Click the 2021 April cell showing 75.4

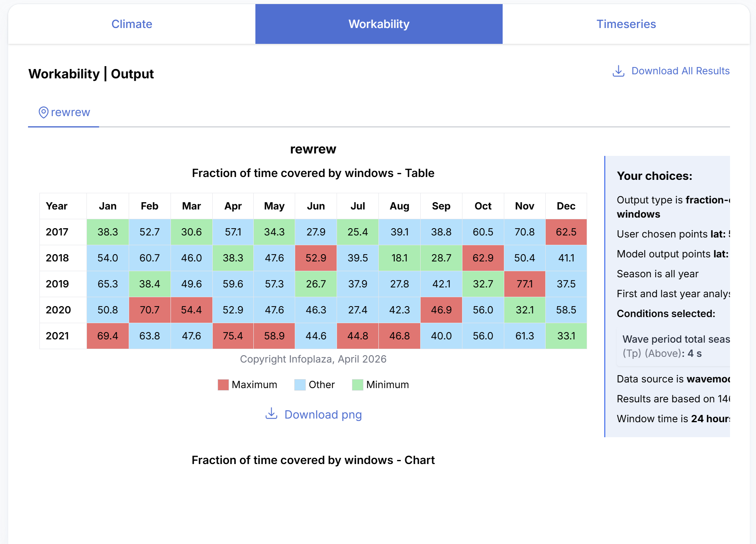(x=233, y=336)
